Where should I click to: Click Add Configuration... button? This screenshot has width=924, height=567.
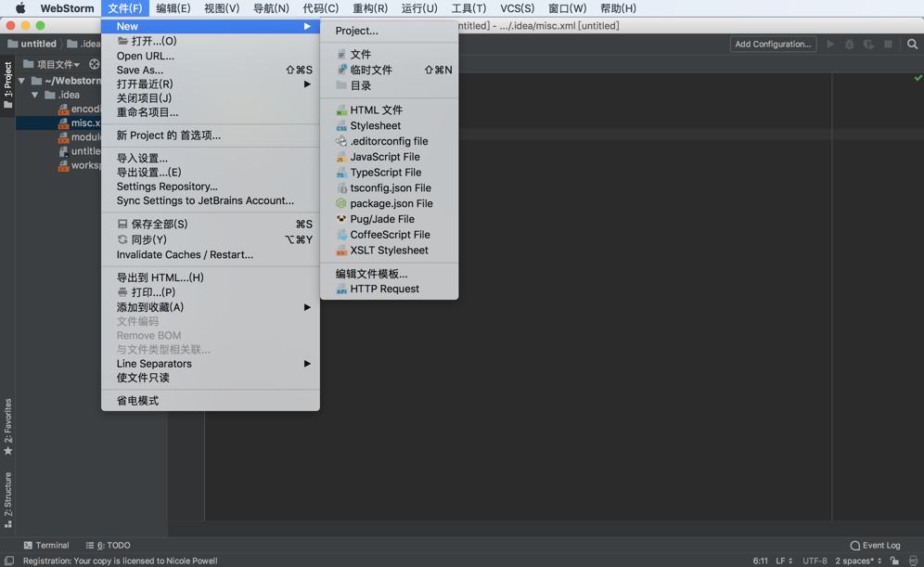point(773,45)
